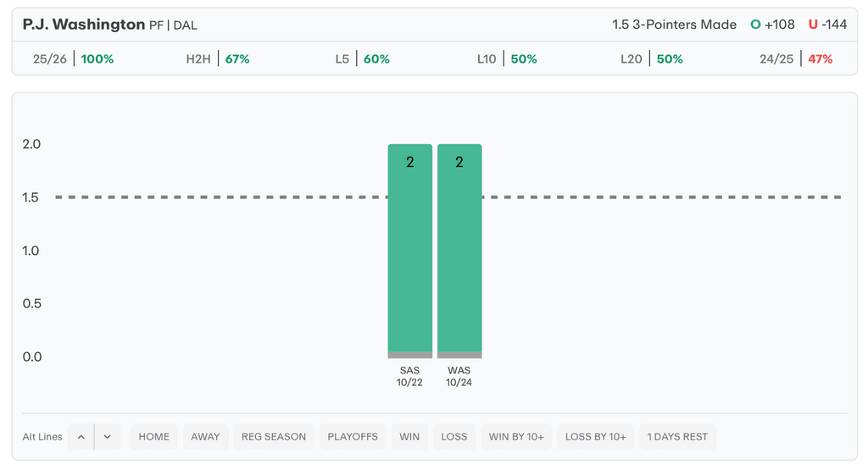Click the Alt Lines up arrow
The width and height of the screenshot is (868, 470).
(x=81, y=437)
